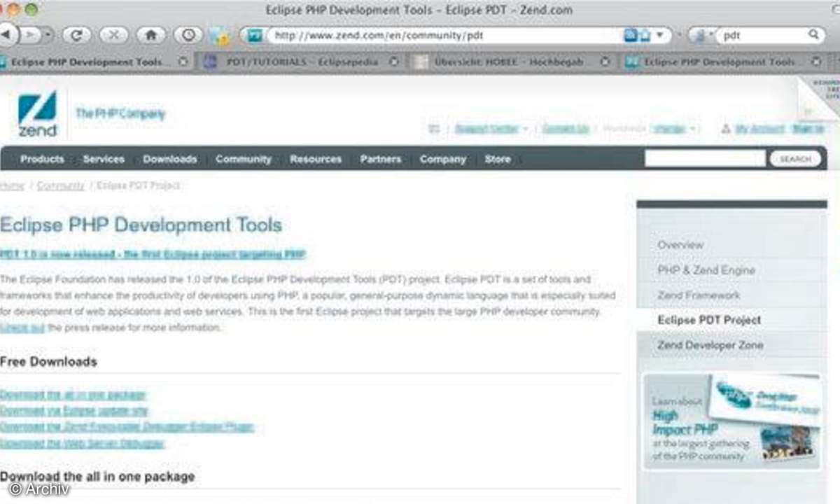The height and width of the screenshot is (504, 840).
Task: Open the My Account link
Action: point(760,129)
